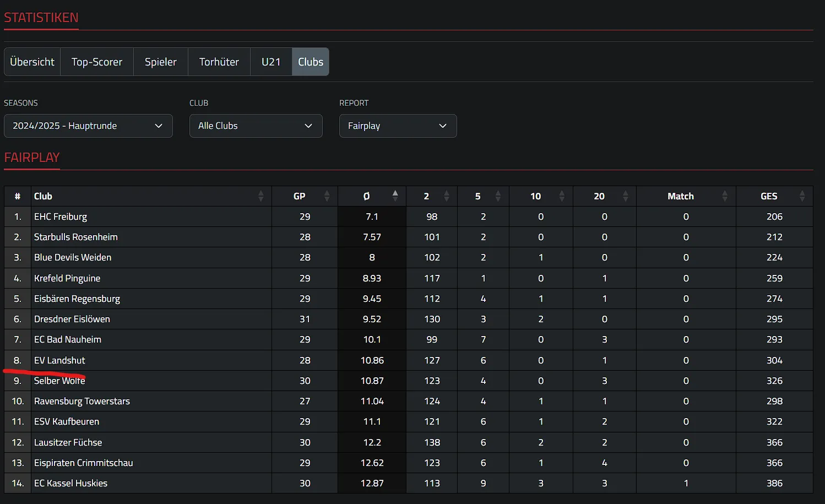Click EC Kassel Huskies in the table

pos(71,483)
